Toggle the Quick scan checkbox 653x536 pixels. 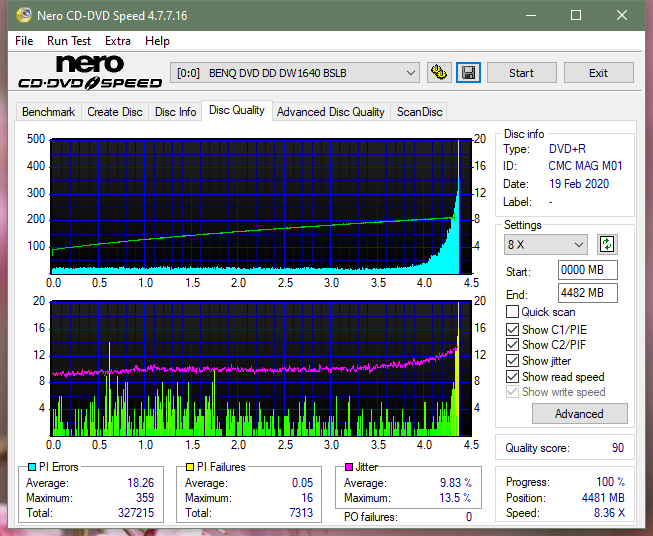[x=512, y=312]
